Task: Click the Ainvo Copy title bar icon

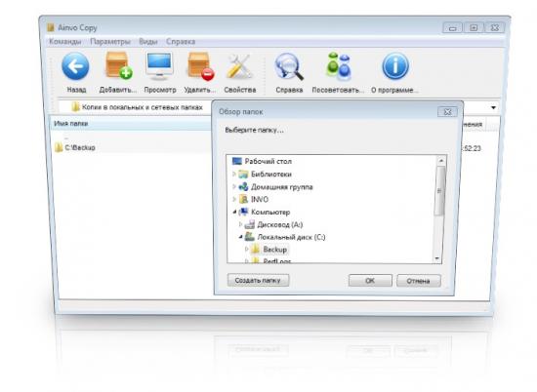Action: pyautogui.click(x=51, y=27)
